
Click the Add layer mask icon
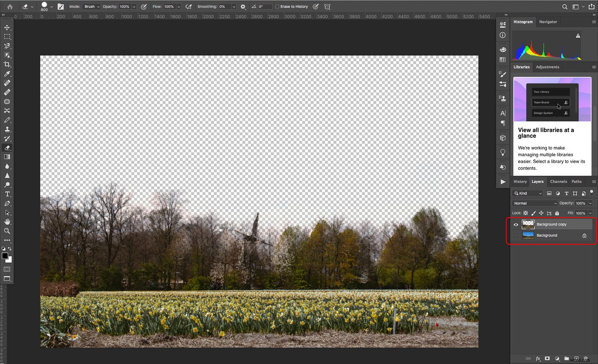coord(547,358)
